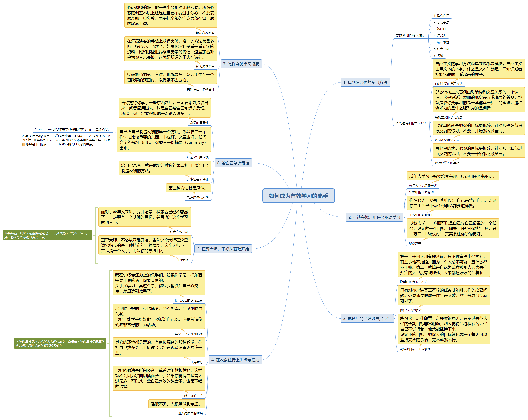
Task: Select the yellow note 第三种方法就是录像。
Action: click(x=188, y=188)
